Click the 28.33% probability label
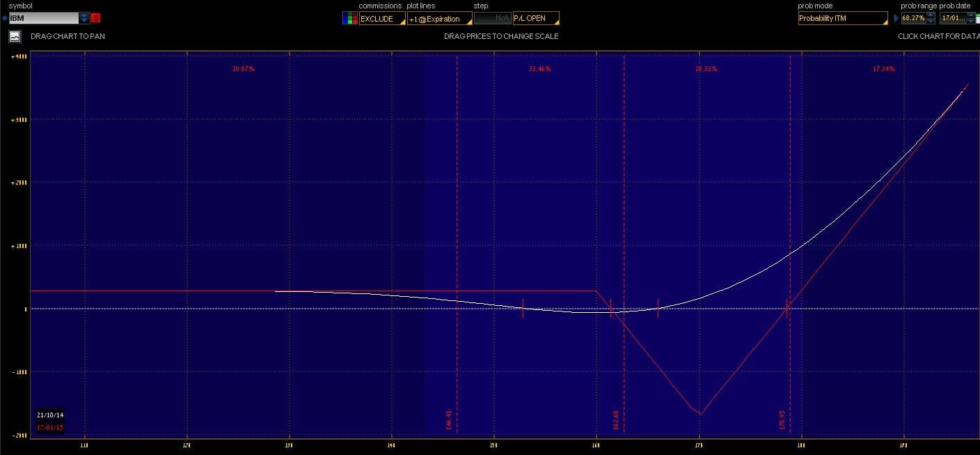This screenshot has width=980, height=455. pos(706,69)
